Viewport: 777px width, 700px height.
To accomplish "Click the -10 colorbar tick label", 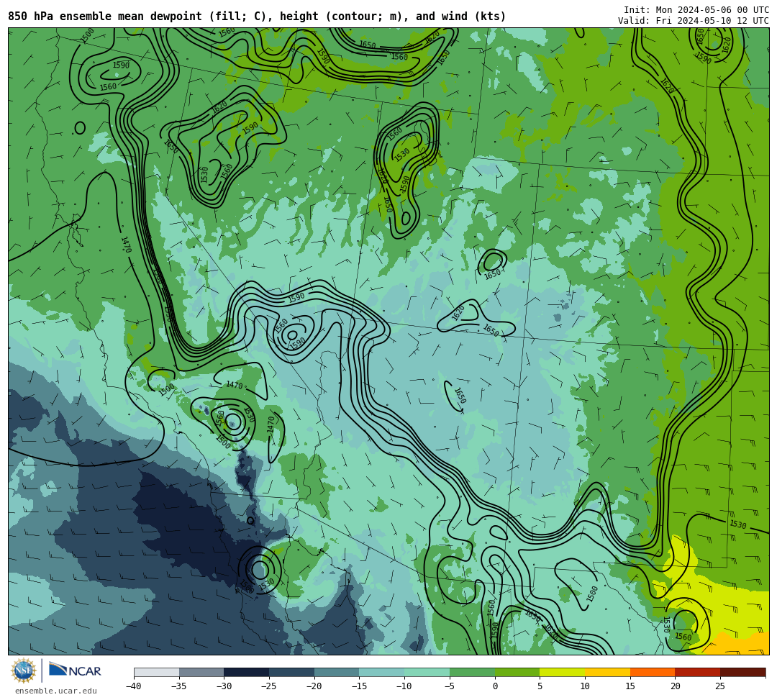I will [404, 686].
